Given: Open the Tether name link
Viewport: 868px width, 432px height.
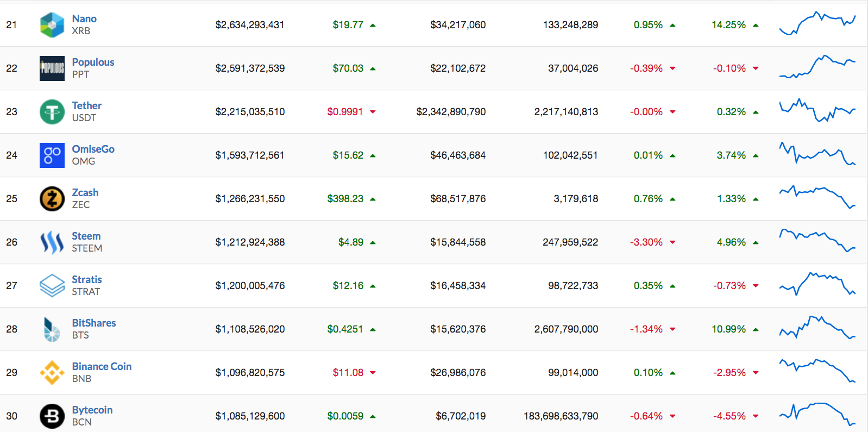Looking at the screenshot, I should click(87, 106).
